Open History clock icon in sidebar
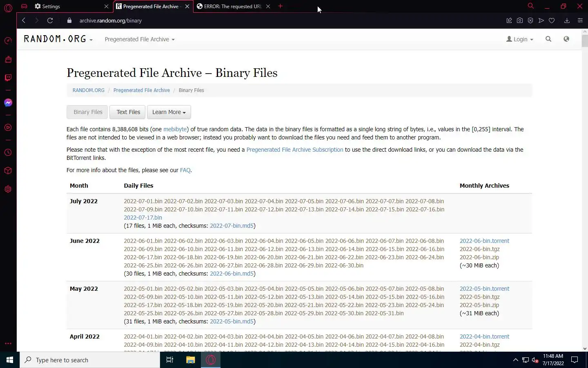 tap(8, 153)
